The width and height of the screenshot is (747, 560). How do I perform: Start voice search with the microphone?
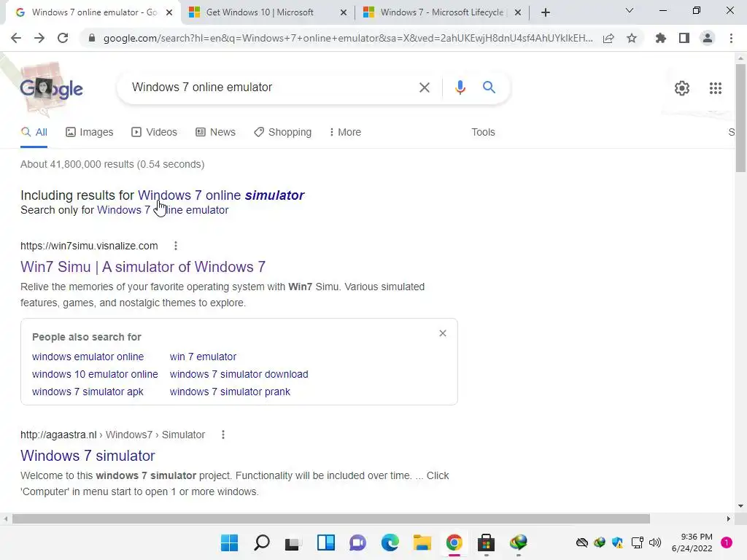pyautogui.click(x=460, y=87)
